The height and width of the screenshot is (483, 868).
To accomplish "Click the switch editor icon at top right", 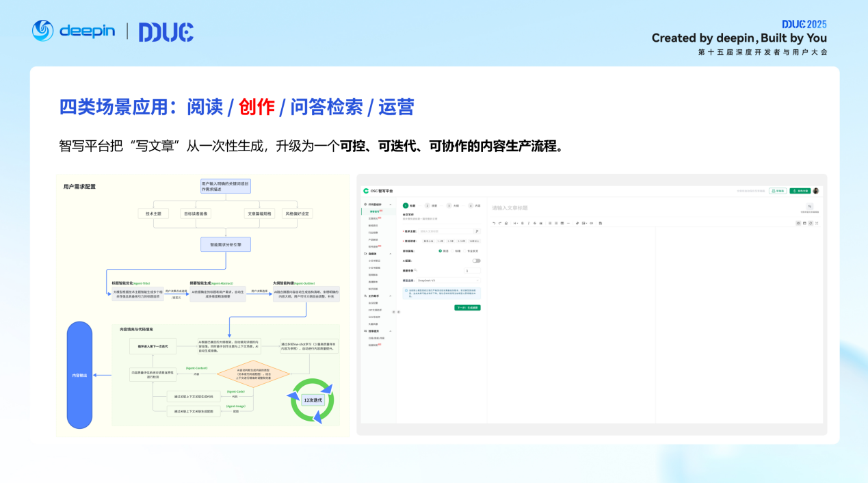I will [810, 207].
